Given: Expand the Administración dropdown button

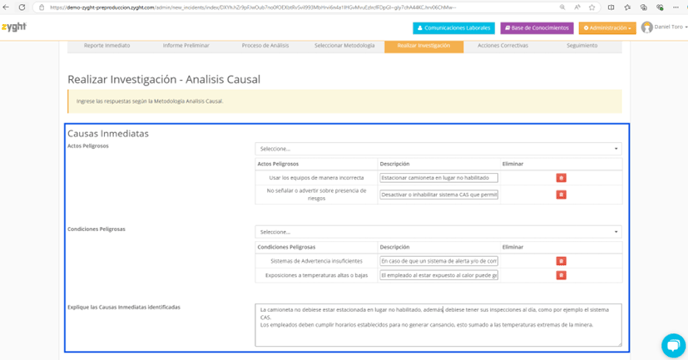Looking at the screenshot, I should tap(607, 28).
